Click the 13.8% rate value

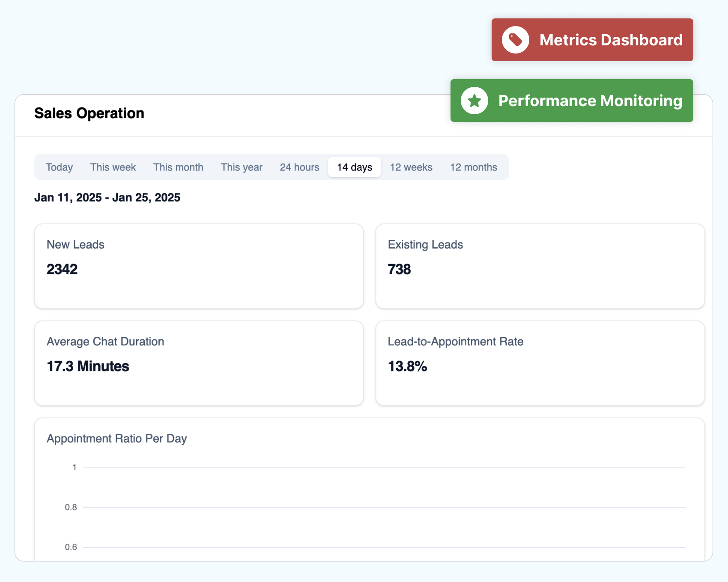(407, 366)
